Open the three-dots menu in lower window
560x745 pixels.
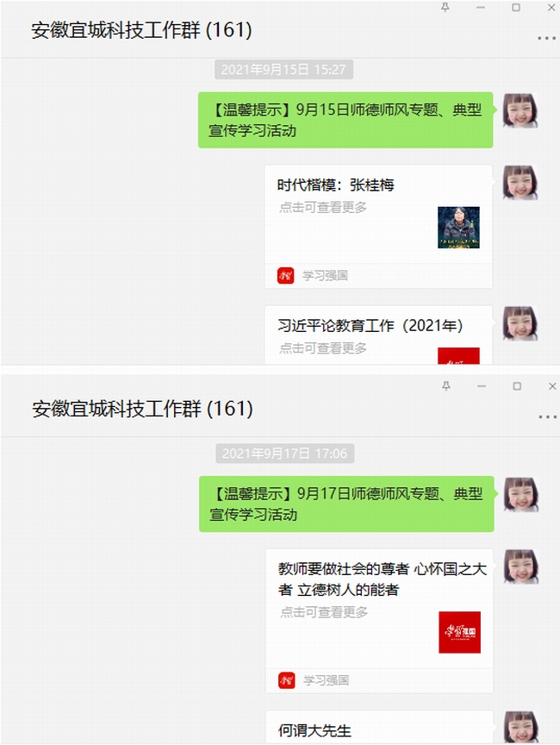[547, 416]
